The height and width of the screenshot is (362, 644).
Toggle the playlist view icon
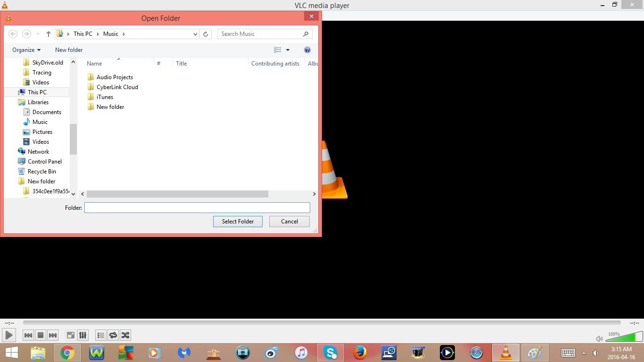tap(100, 335)
